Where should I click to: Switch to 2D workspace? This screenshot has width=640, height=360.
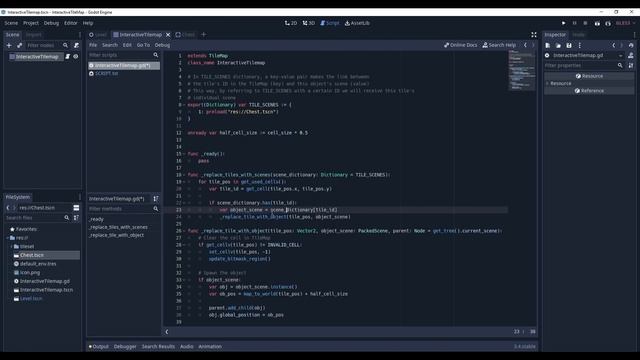point(291,23)
